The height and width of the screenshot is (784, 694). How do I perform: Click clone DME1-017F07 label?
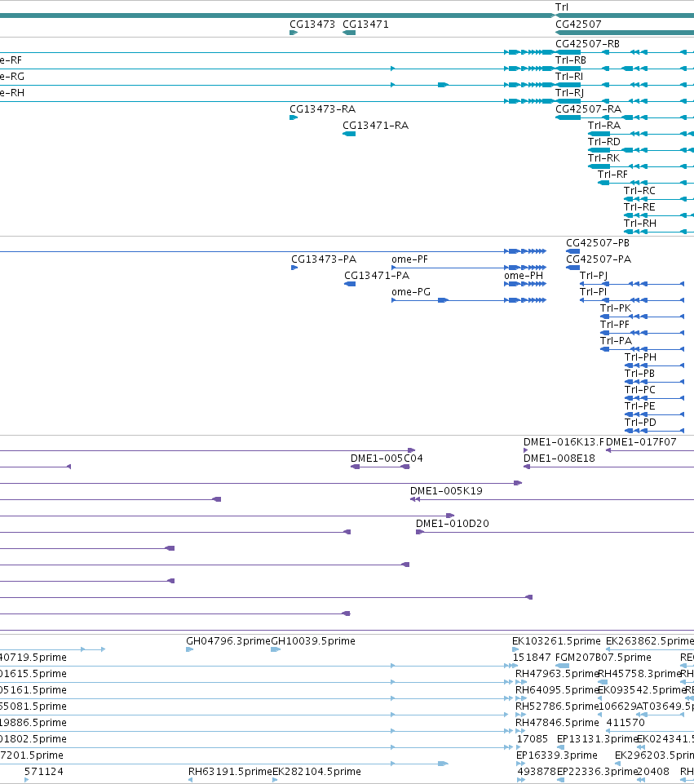[641, 442]
